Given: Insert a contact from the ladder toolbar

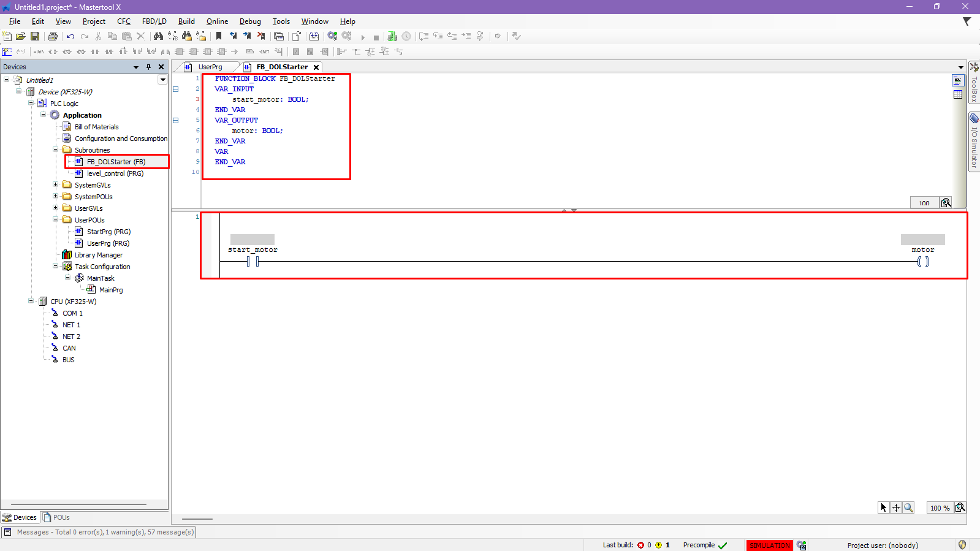Looking at the screenshot, I should coord(95,52).
